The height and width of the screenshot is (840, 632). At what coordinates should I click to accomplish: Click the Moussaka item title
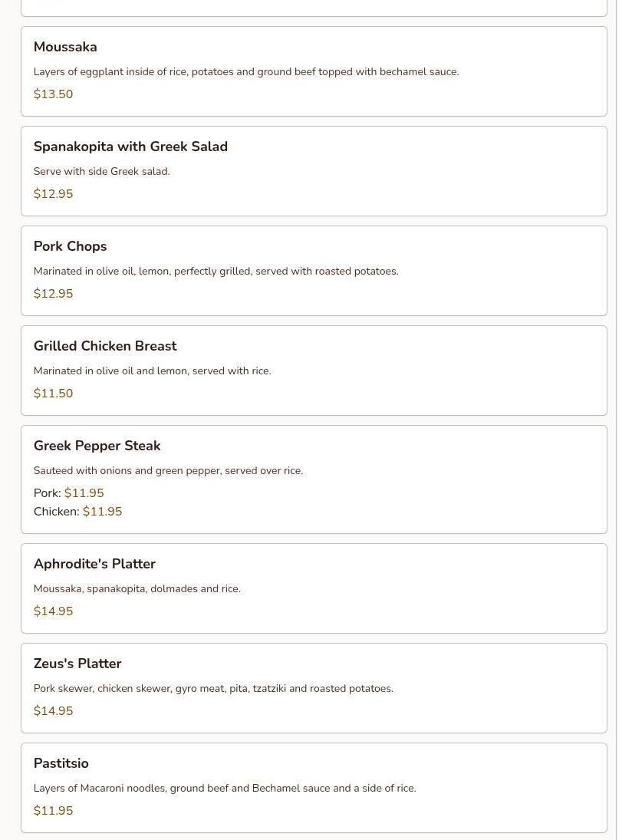click(65, 48)
